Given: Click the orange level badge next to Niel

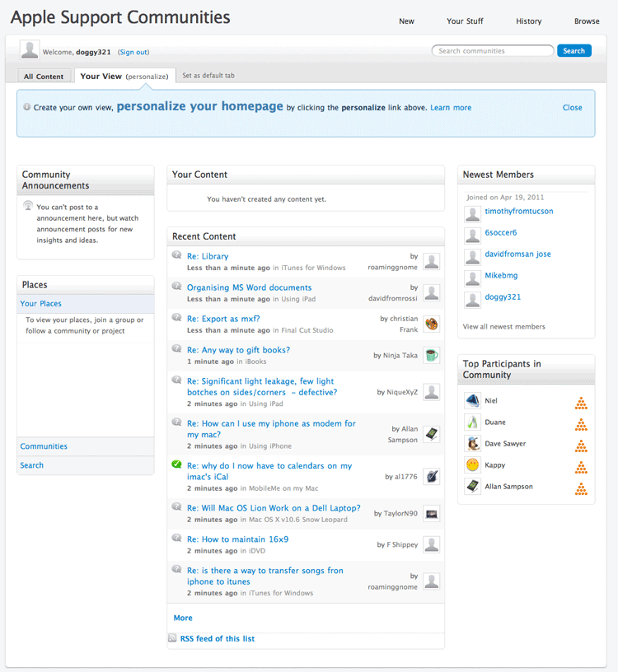Looking at the screenshot, I should (581, 404).
